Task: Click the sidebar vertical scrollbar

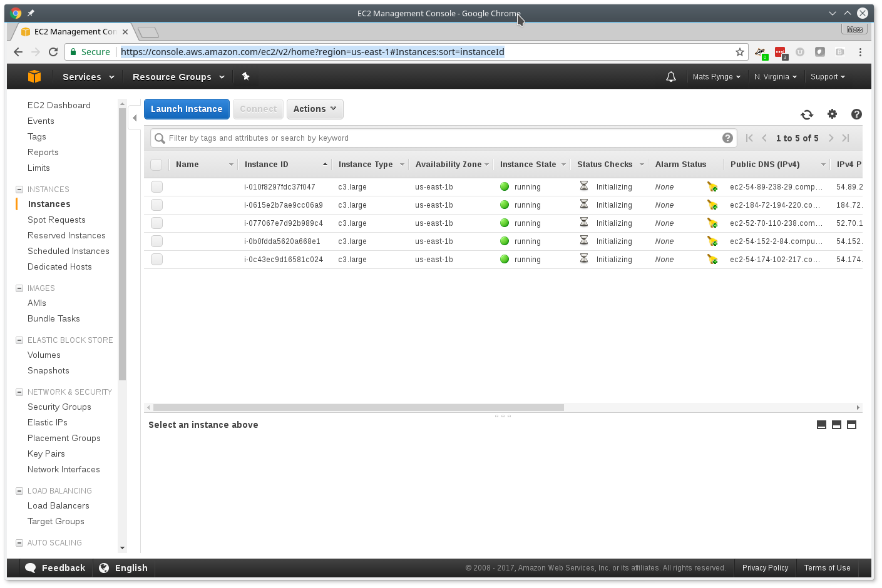Action: [x=122, y=244]
